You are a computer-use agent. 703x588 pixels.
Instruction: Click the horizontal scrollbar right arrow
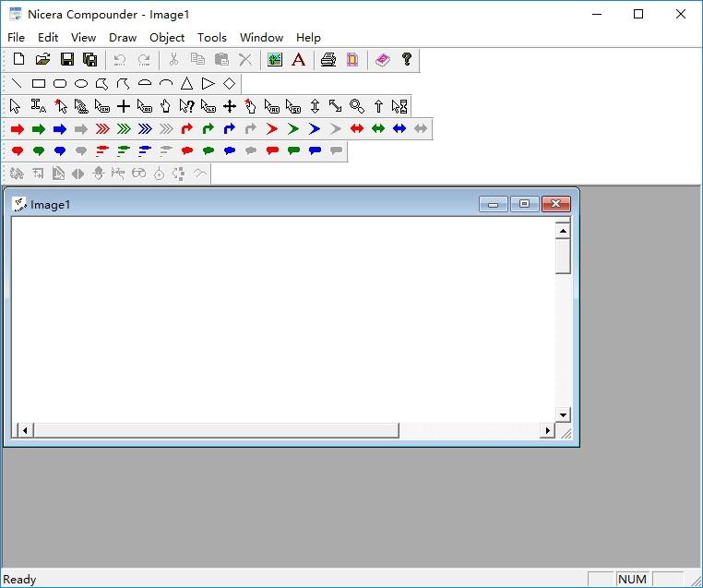point(547,430)
